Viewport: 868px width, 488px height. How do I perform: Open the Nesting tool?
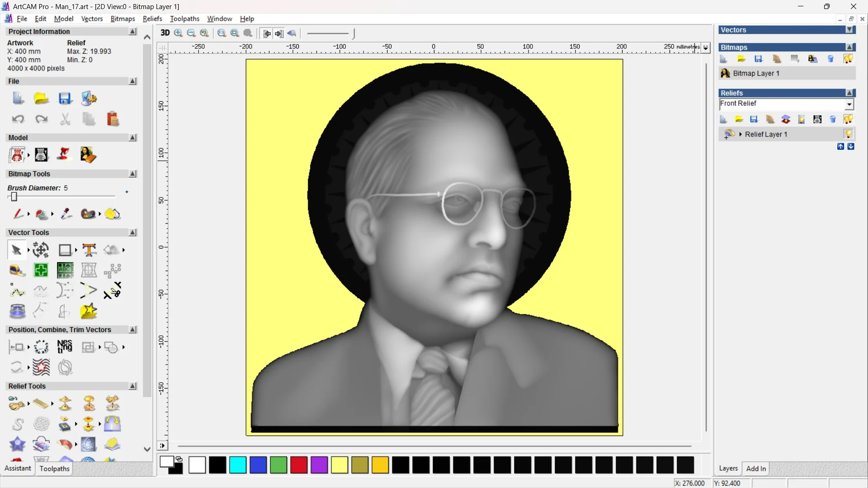tap(65, 347)
